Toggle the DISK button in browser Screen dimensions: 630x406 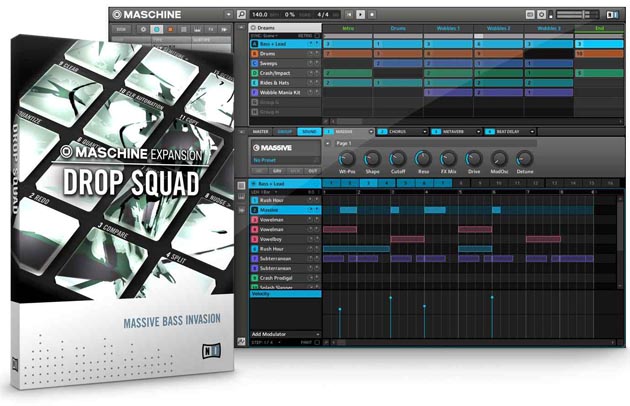pos(121,29)
